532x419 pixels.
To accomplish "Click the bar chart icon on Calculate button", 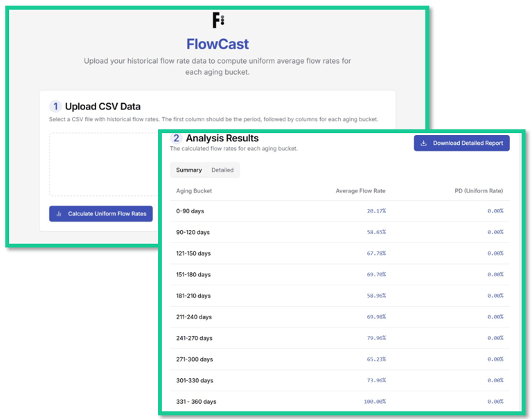I will click(x=59, y=214).
